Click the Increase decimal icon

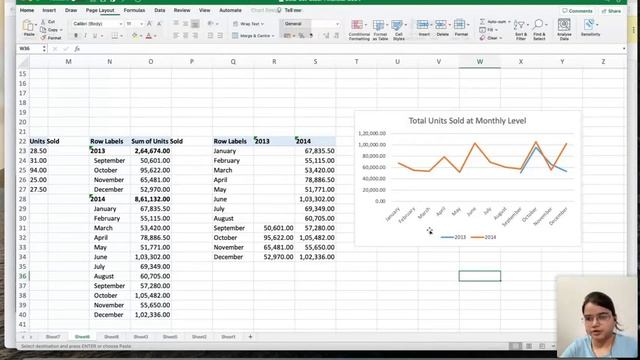click(x=326, y=36)
